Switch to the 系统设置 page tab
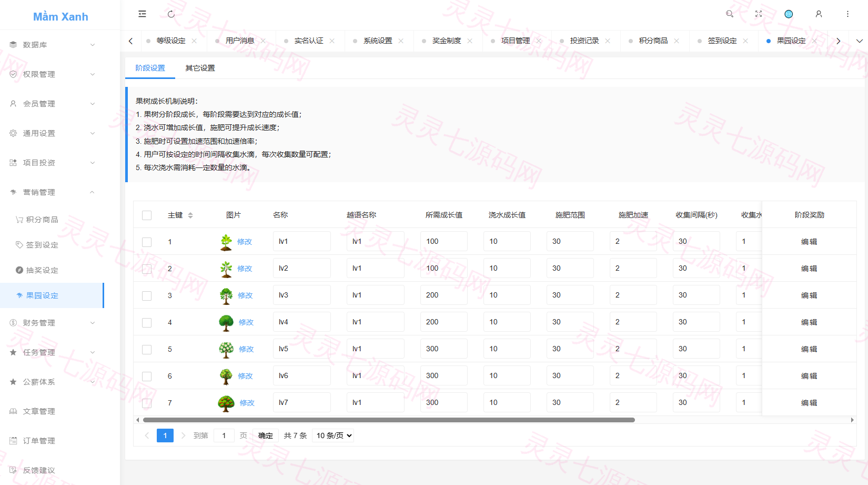Image resolution: width=868 pixels, height=485 pixels. [x=378, y=41]
